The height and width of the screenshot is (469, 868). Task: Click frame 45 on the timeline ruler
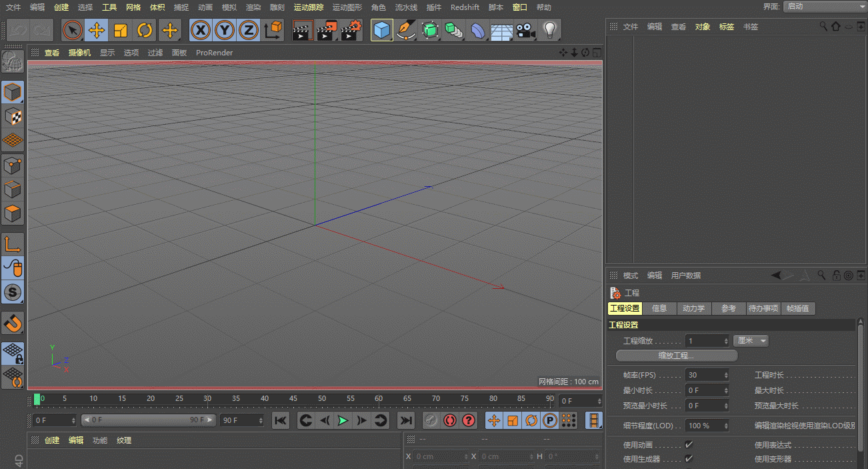pyautogui.click(x=293, y=399)
